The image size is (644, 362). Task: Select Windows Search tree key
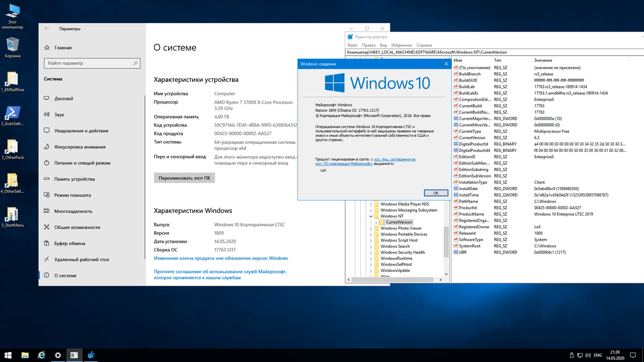tap(395, 246)
